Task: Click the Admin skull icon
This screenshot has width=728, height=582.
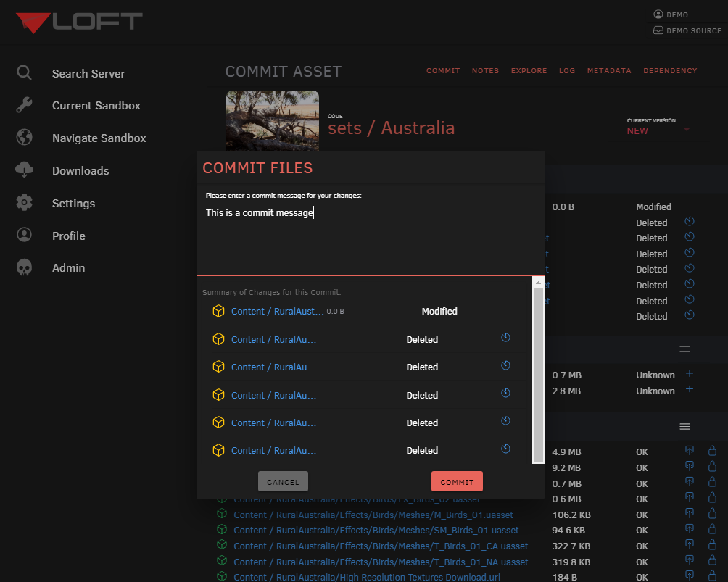Action: tap(24, 267)
